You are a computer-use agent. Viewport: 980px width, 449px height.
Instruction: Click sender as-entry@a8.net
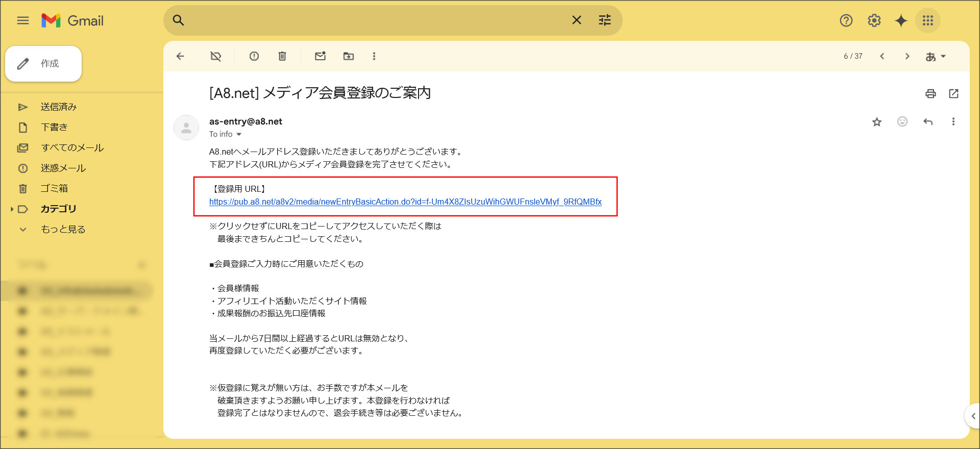246,121
